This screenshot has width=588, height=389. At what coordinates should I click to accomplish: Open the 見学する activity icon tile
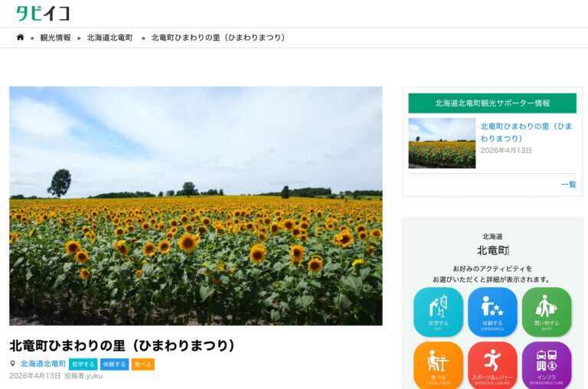coord(438,312)
